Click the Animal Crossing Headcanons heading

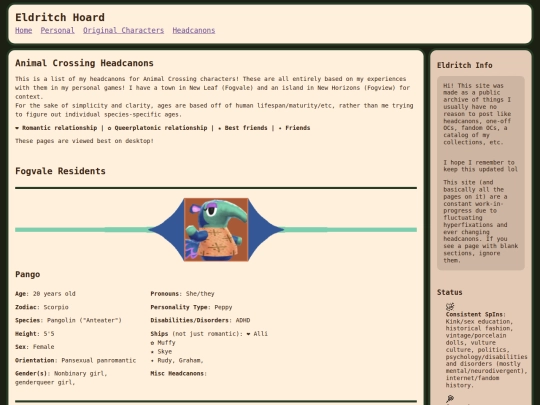84,63
